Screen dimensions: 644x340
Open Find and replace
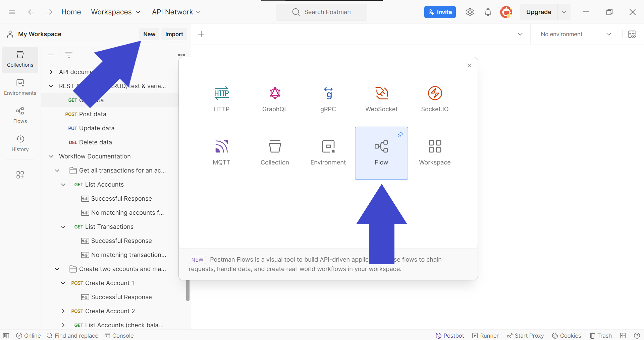[72, 336]
